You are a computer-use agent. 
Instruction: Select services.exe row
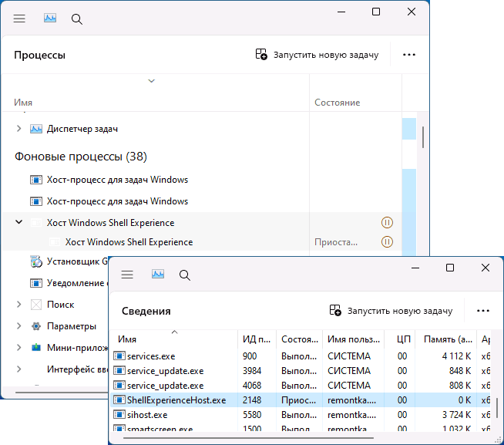click(301, 356)
